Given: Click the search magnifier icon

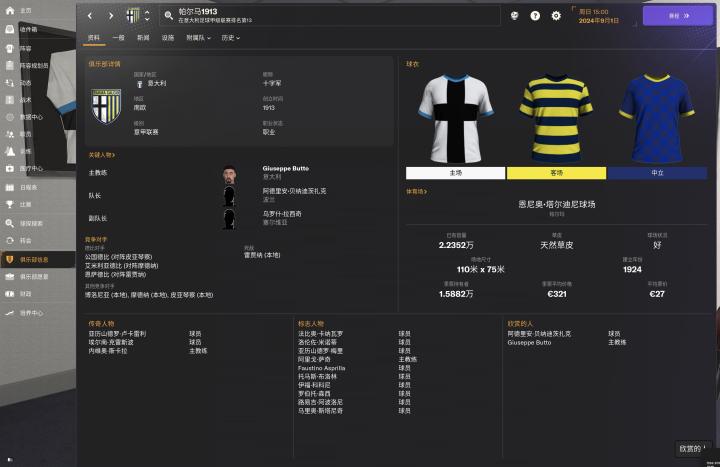Looking at the screenshot, I should click(168, 16).
